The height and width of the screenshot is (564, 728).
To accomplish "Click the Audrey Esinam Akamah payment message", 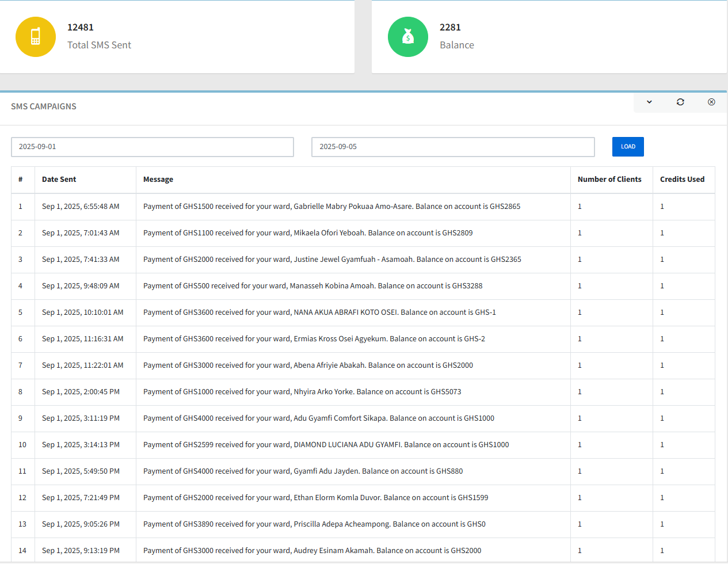I will pos(312,551).
